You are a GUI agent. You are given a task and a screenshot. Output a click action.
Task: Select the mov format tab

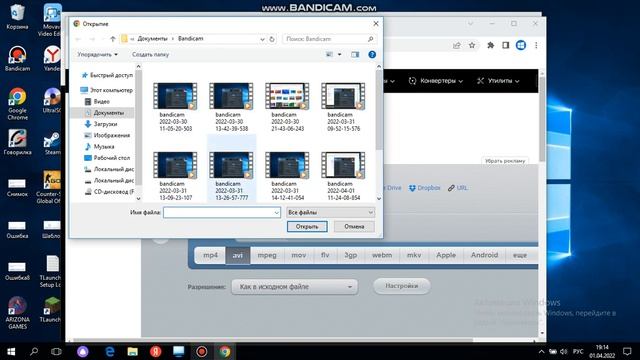[x=298, y=255]
